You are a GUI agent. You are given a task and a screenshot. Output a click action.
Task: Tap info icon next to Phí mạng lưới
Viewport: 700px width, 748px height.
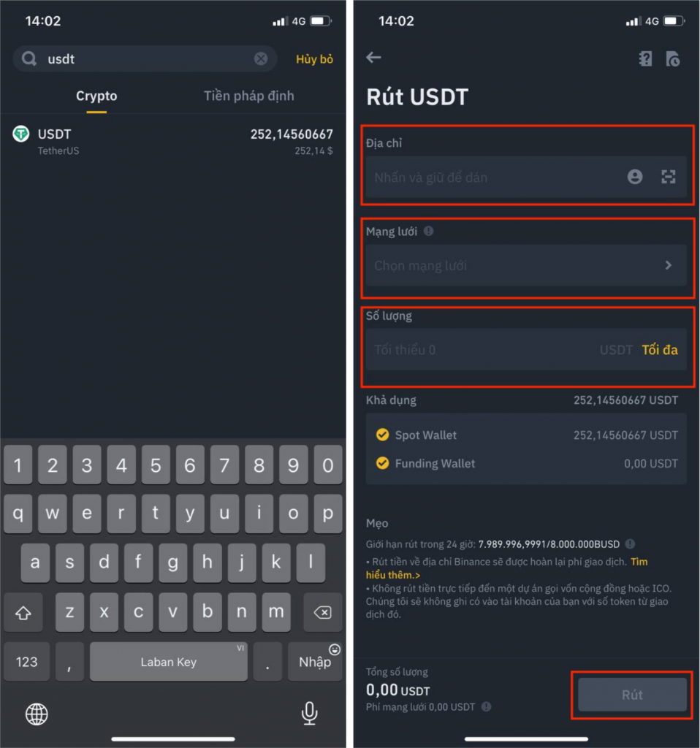click(x=486, y=706)
